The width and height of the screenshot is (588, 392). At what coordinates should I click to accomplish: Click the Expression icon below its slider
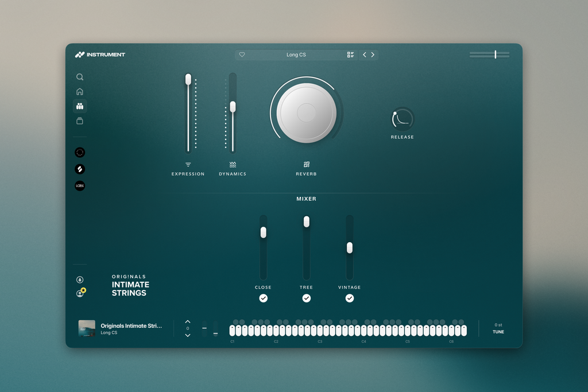tap(188, 165)
